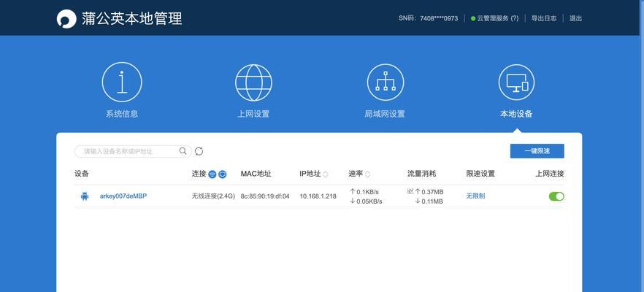Refresh the device list with the reload icon
Image resolution: width=644 pixels, height=292 pixels.
pos(199,151)
